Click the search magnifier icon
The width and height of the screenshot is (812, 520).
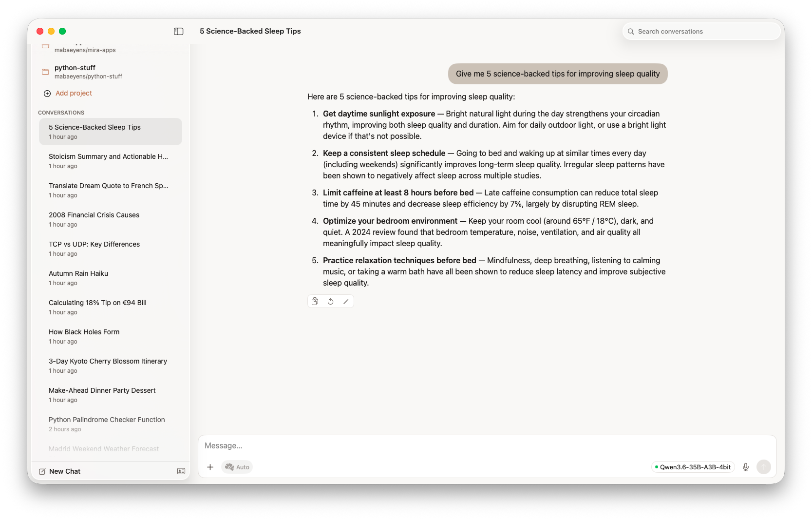[631, 31]
